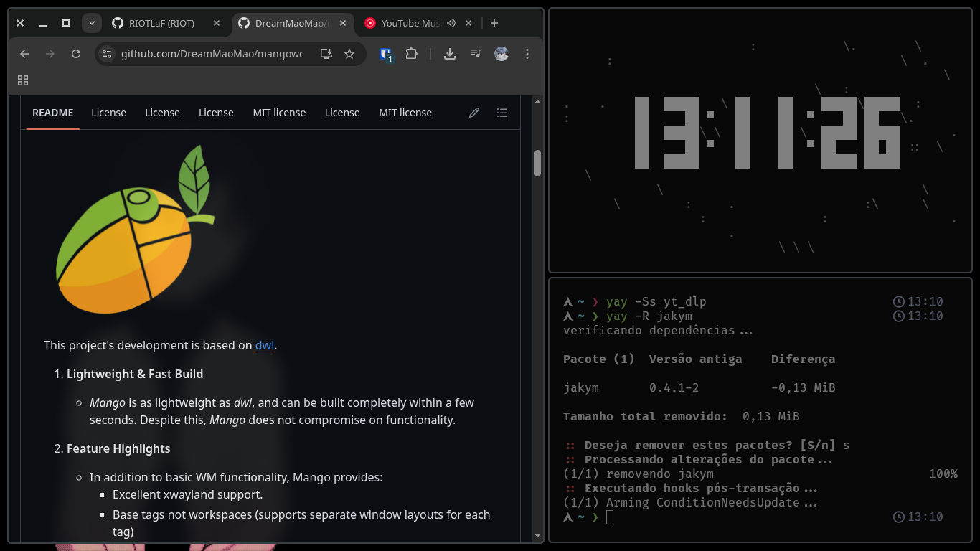Click version '0.4.1-2' in terminal
This screenshot has height=551, width=980.
[x=674, y=387]
